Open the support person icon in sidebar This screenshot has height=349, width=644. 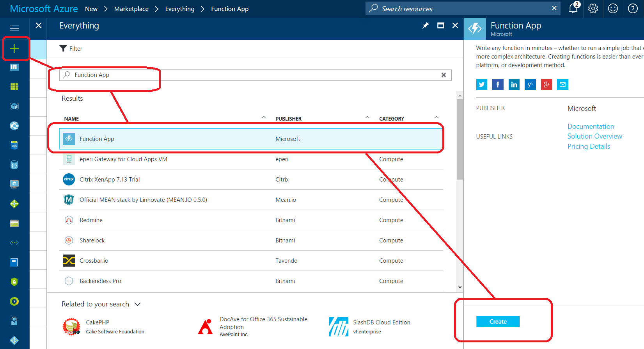tap(14, 321)
